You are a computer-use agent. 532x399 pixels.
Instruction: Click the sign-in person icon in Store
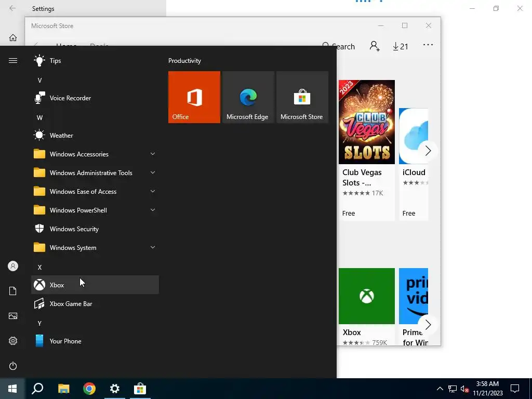(374, 46)
